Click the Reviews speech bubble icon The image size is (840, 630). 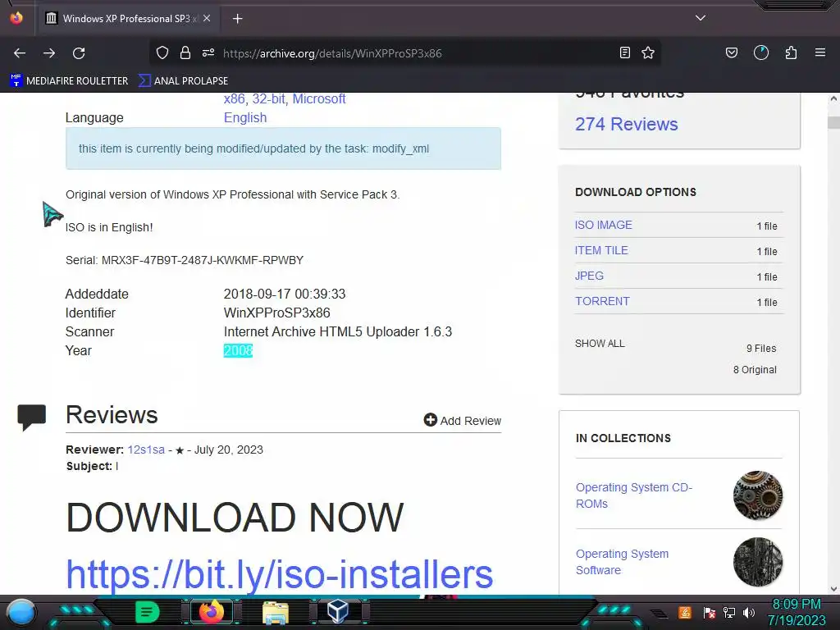pyautogui.click(x=32, y=417)
